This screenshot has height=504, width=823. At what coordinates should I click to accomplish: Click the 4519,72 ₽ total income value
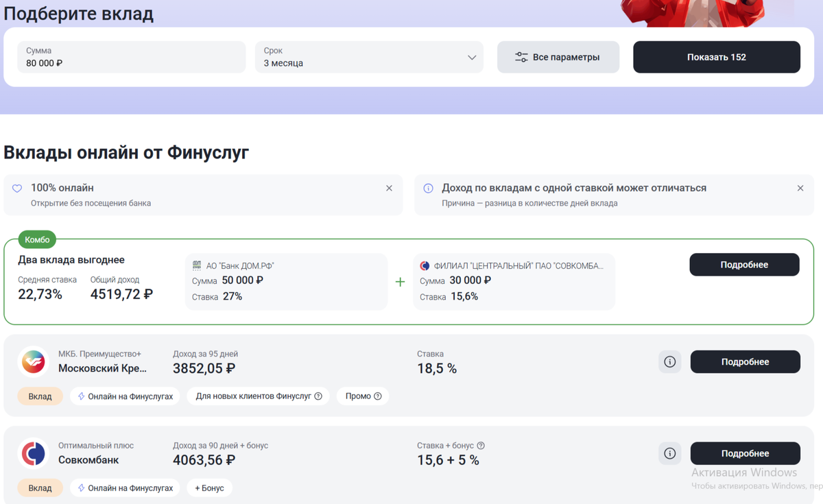121,294
